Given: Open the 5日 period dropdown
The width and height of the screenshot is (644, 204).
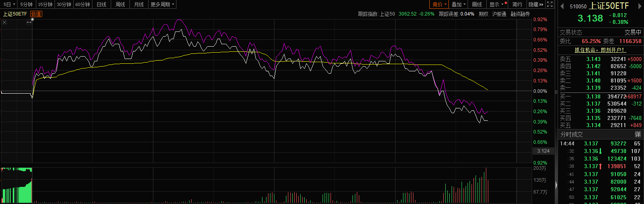Looking at the screenshot, I should pyautogui.click(x=9, y=4).
